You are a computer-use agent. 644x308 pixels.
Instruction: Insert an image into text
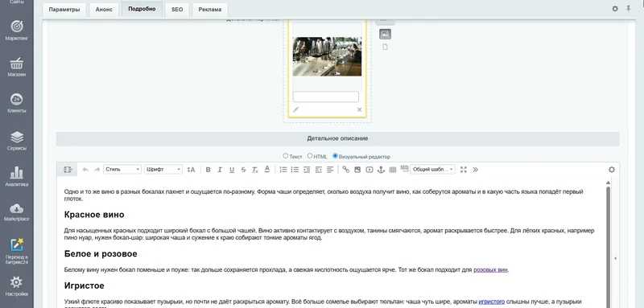click(x=357, y=170)
